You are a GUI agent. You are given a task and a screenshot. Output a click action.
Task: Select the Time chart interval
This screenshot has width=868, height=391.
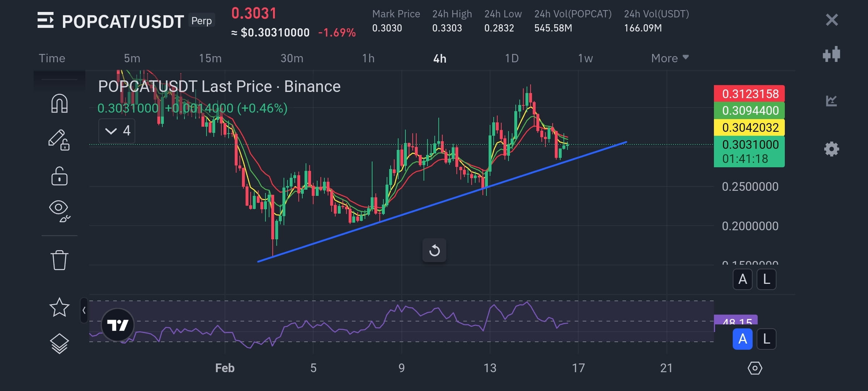pyautogui.click(x=52, y=58)
